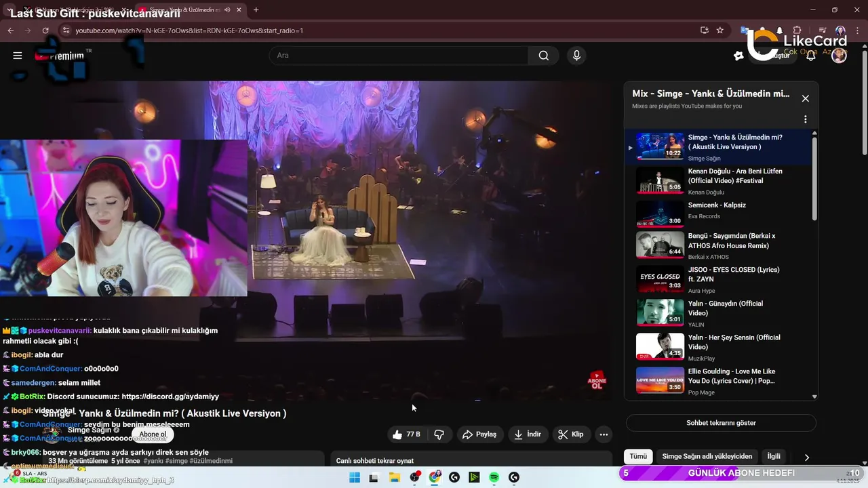This screenshot has width=868, height=488.
Task: Open YouTube notifications bell
Action: (x=810, y=56)
